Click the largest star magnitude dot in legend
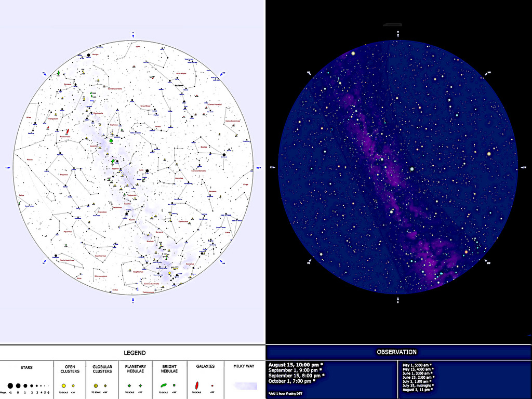 [x=10, y=386]
